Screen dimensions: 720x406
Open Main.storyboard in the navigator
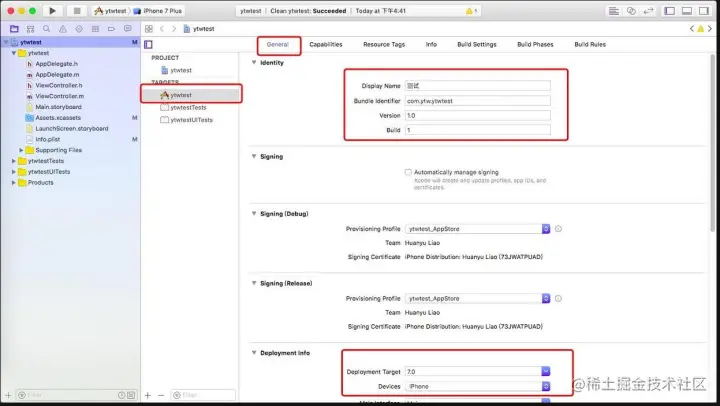[58, 107]
